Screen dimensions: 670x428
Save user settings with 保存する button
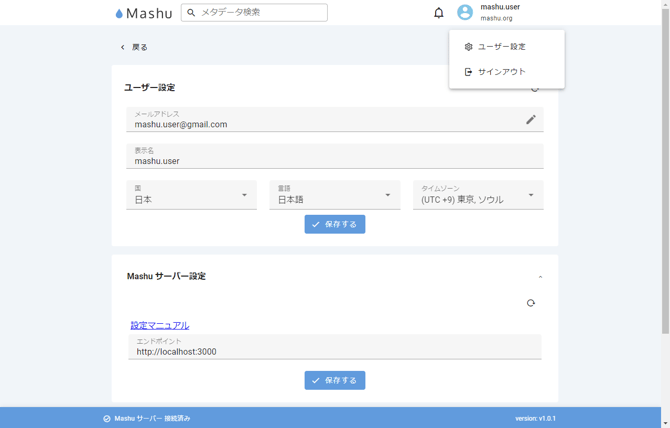point(335,224)
